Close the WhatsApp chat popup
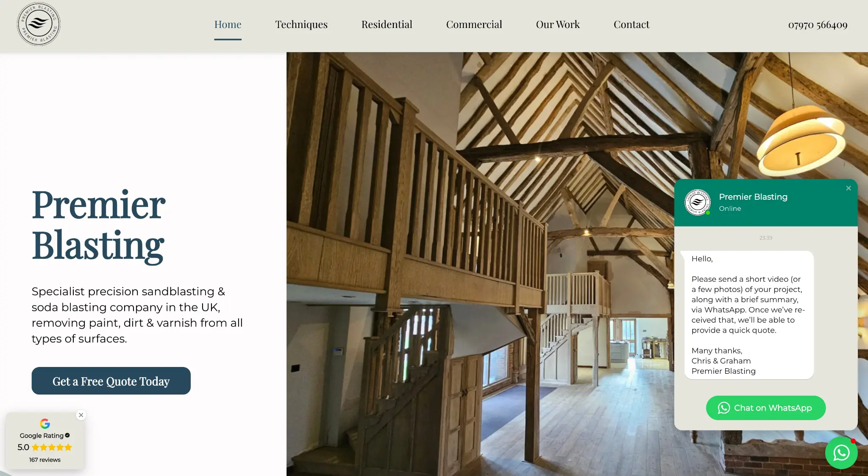 click(x=849, y=188)
